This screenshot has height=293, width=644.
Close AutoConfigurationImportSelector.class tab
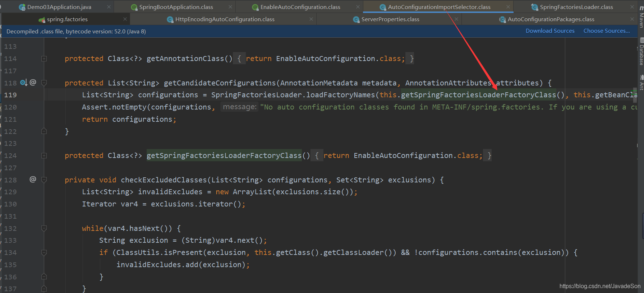508,7
